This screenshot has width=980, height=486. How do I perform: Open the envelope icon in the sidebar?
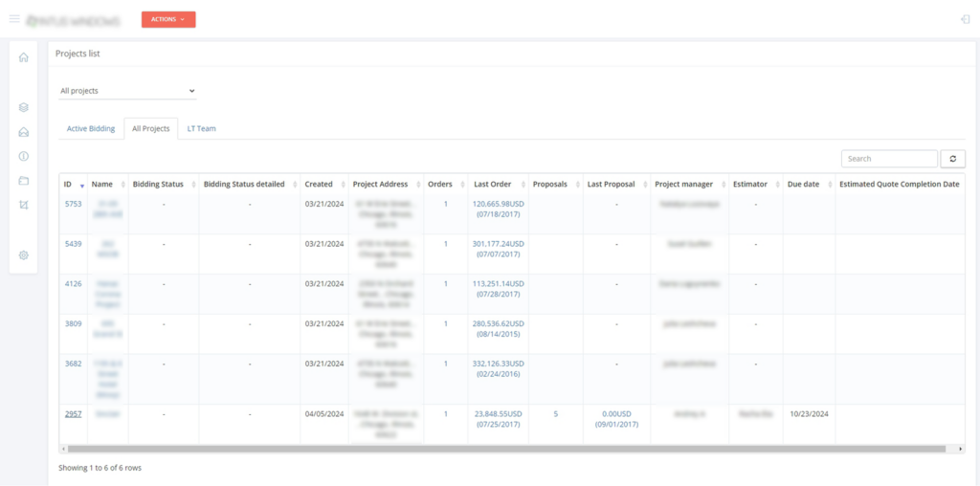pyautogui.click(x=24, y=132)
